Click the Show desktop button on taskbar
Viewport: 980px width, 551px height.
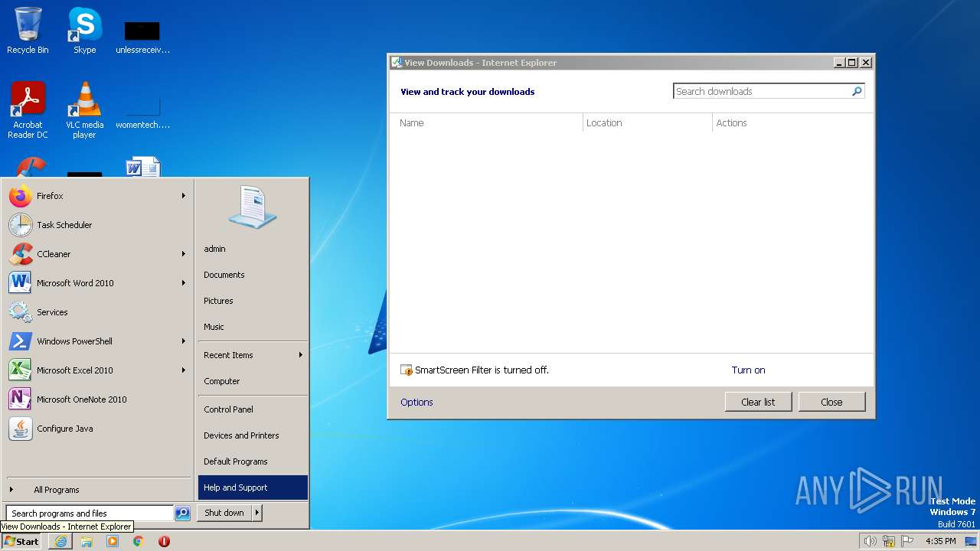pyautogui.click(x=972, y=541)
